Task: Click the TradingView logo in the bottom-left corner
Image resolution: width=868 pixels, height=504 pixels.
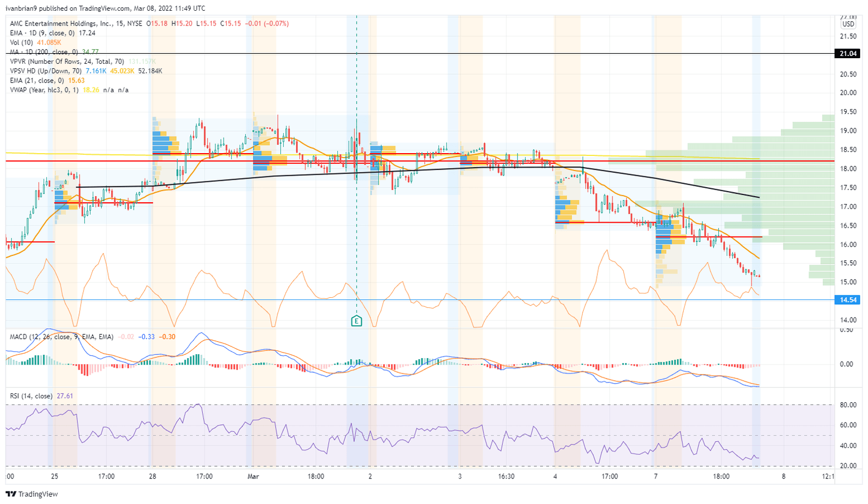Action: click(x=12, y=494)
